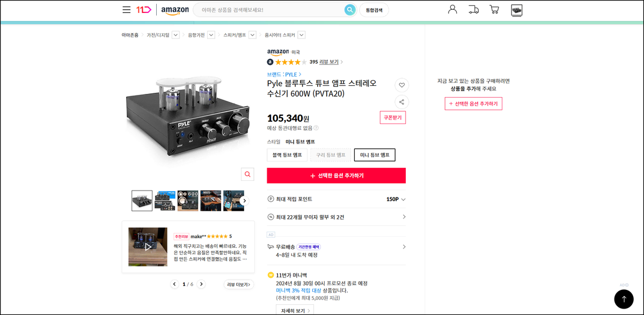The image size is (644, 315).
Task: Click the 쿠폰받기 coupon button
Action: 393,118
